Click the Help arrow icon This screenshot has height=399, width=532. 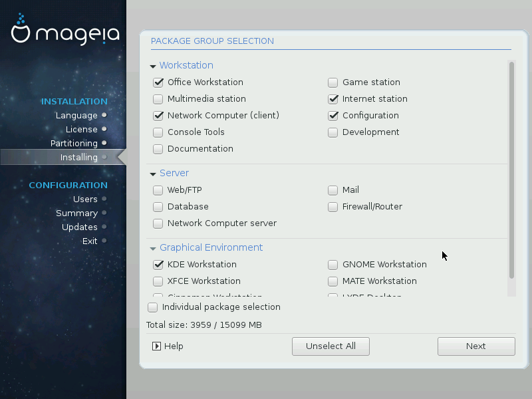click(156, 346)
